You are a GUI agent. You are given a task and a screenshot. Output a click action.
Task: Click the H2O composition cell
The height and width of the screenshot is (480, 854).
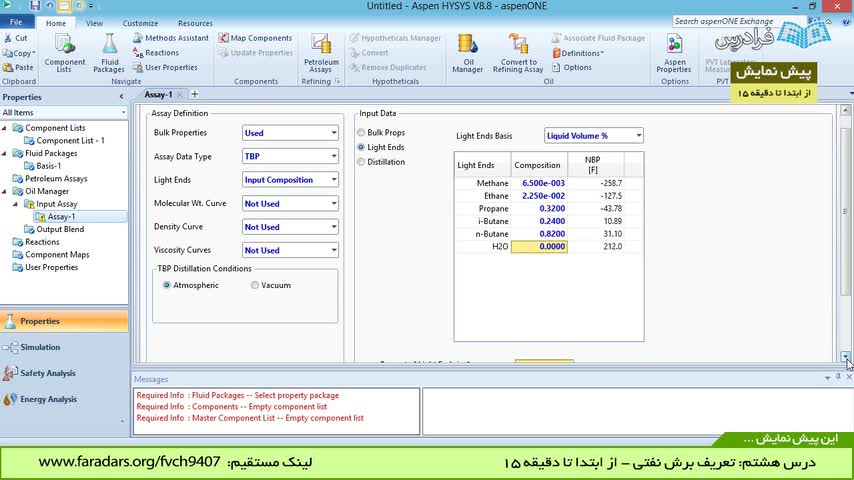coord(539,247)
